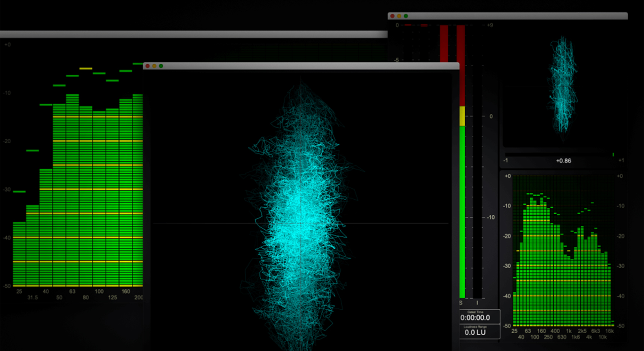644x351 pixels.
Task: Click the I integrated loudness label
Action: (x=477, y=303)
